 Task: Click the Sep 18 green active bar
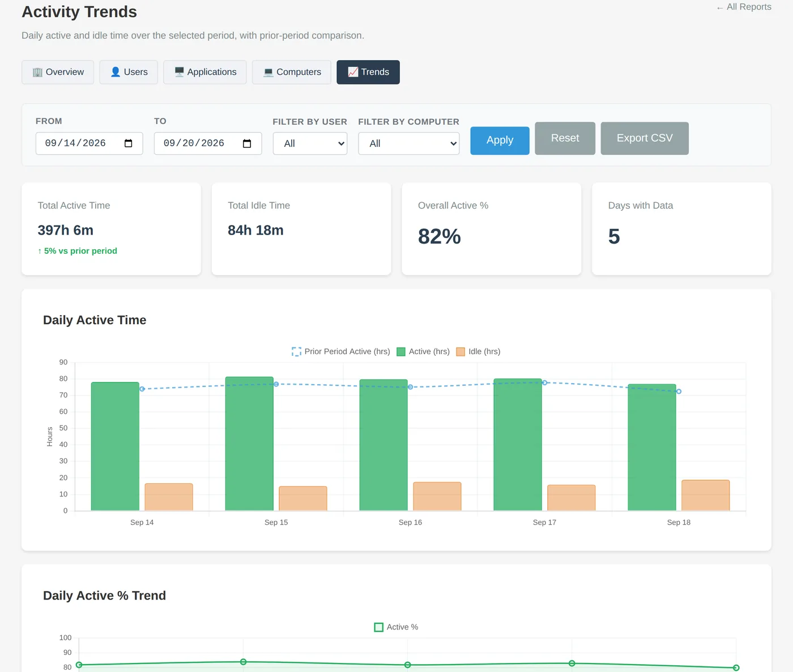[x=652, y=448]
